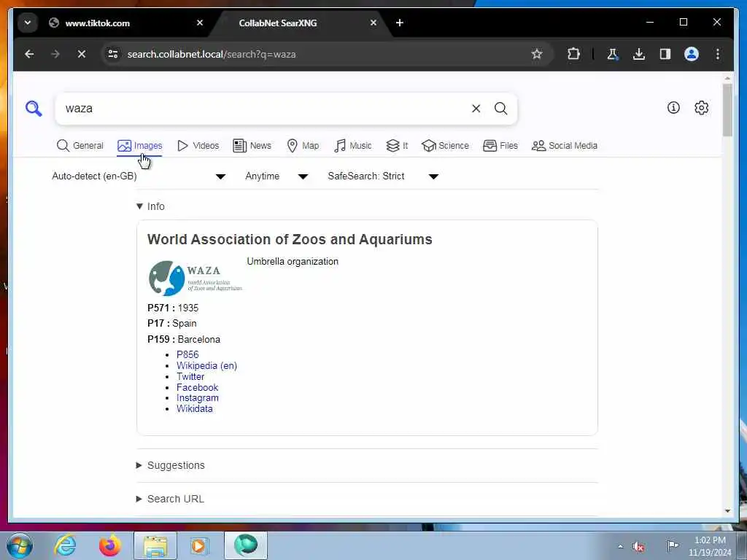The width and height of the screenshot is (747, 560).
Task: Open site information icon in address bar
Action: 113,54
